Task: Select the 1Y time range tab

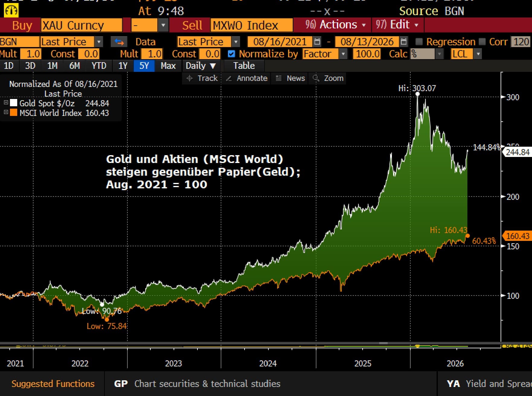Action: 123,66
